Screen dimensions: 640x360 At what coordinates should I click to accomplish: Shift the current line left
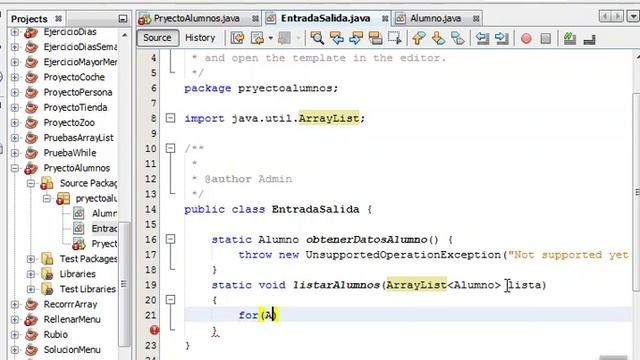[482, 38]
